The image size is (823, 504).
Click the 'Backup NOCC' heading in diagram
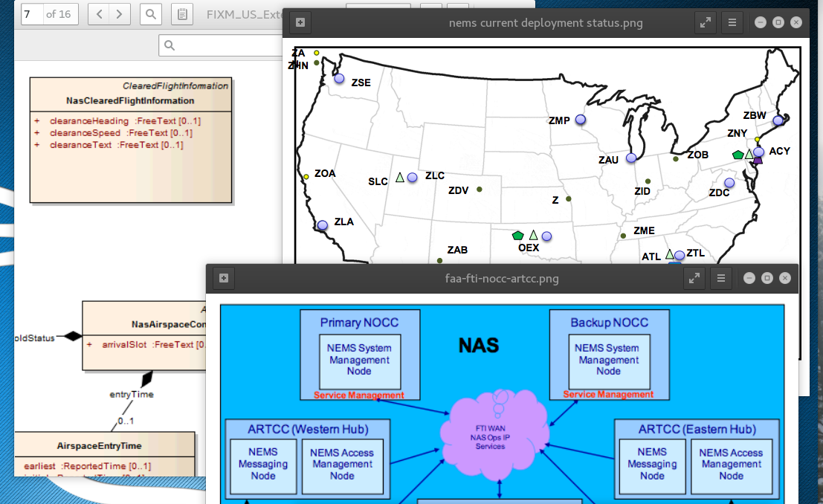pyautogui.click(x=610, y=323)
